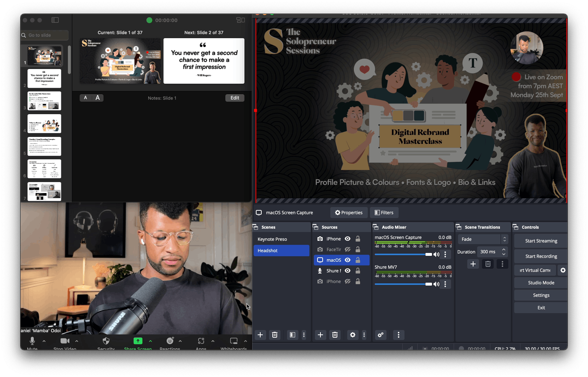Screen dimensions: 588x377
Task: Click the Stop Video camera icon in Zoom
Action: click(65, 341)
